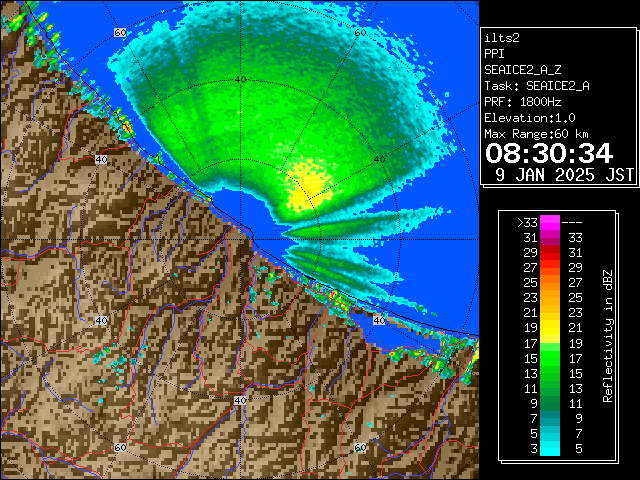
Task: Click the '---' legend label
Action: (x=572, y=223)
